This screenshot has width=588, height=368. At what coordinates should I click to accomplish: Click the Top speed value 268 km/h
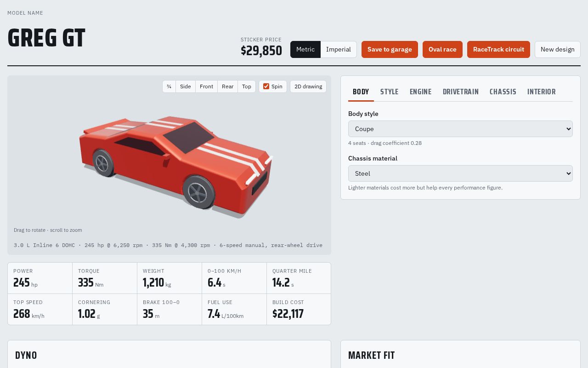[29, 314]
